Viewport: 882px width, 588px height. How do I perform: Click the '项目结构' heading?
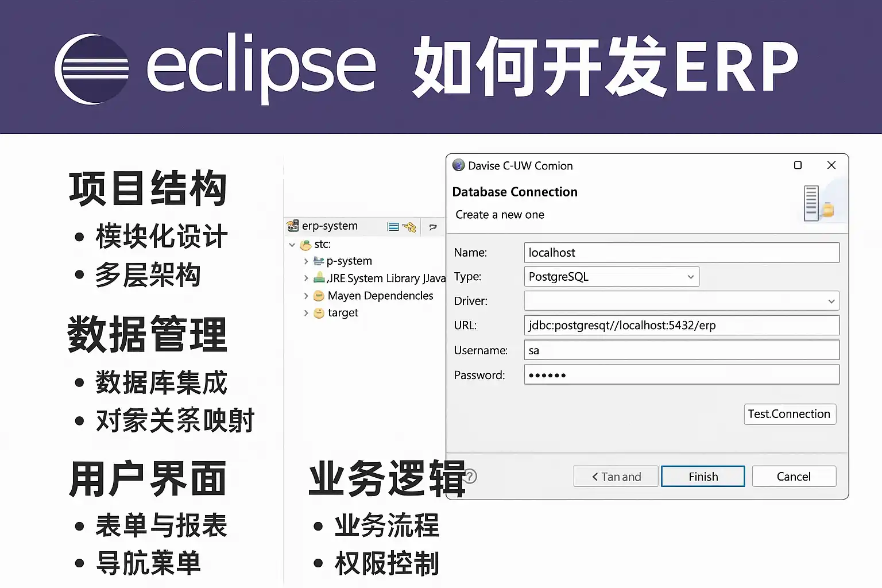tap(148, 188)
